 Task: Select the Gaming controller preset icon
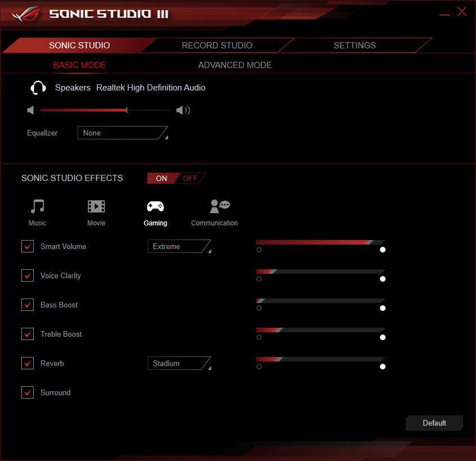click(x=156, y=206)
